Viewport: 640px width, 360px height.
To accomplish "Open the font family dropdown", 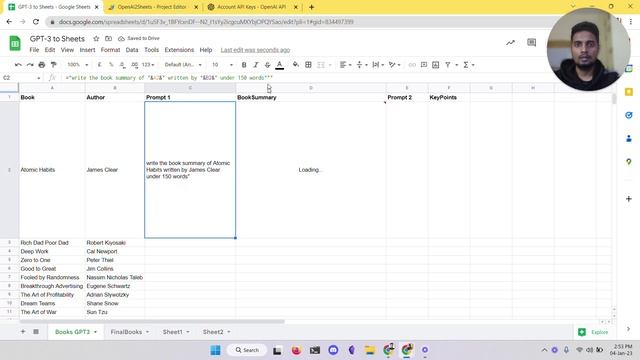I will point(183,64).
